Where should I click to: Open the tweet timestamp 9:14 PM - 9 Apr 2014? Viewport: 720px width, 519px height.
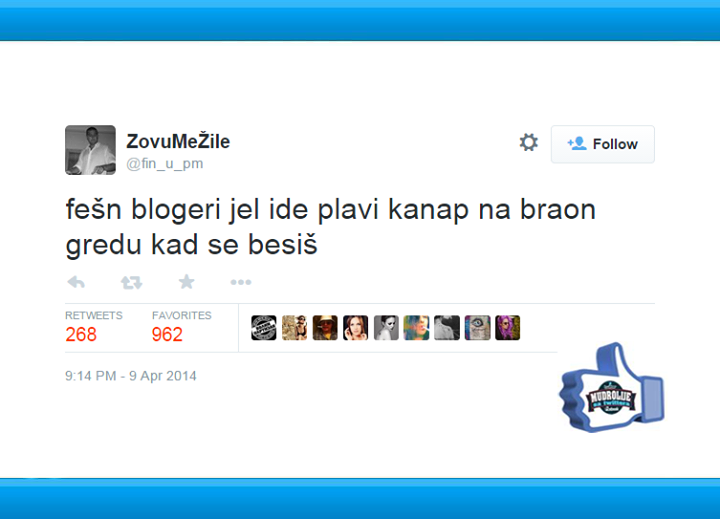click(x=131, y=376)
